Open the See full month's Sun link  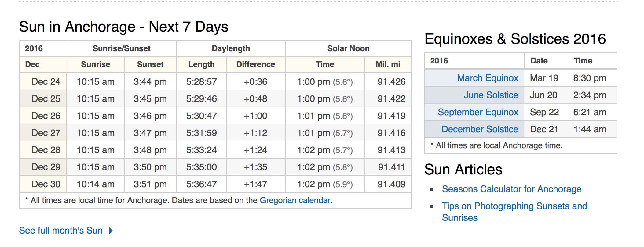[x=61, y=231]
